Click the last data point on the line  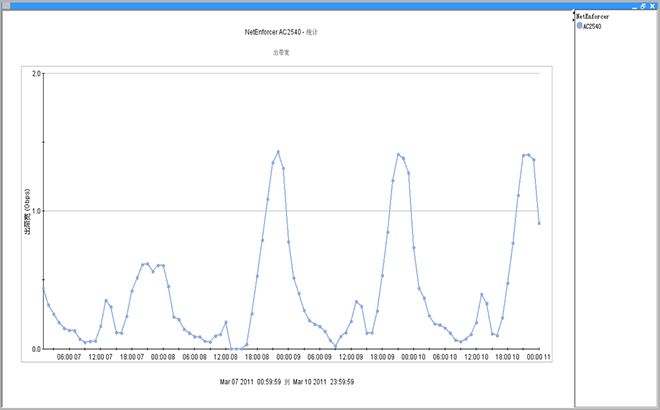[539, 223]
